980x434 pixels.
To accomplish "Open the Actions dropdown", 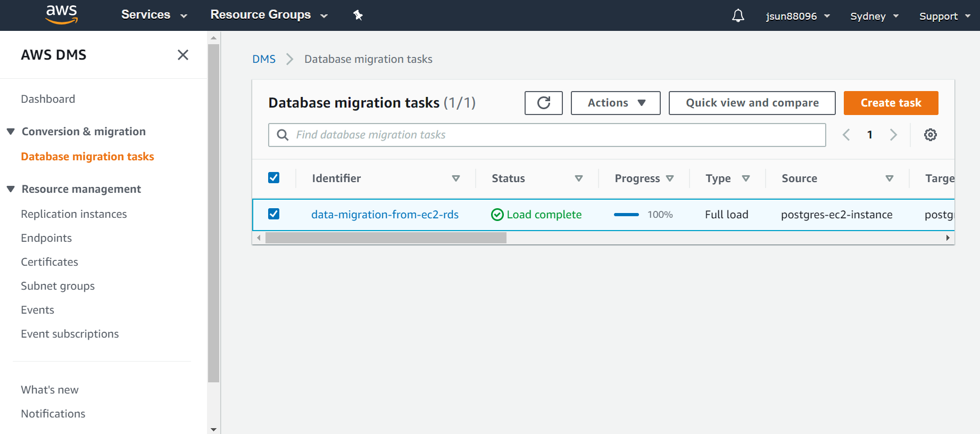I will [x=615, y=103].
